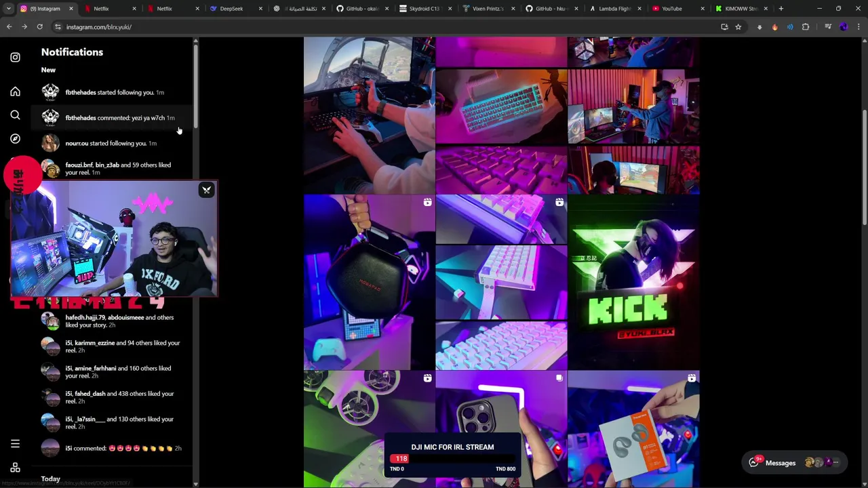Open the red-lit gaming setup VR post

(x=633, y=115)
